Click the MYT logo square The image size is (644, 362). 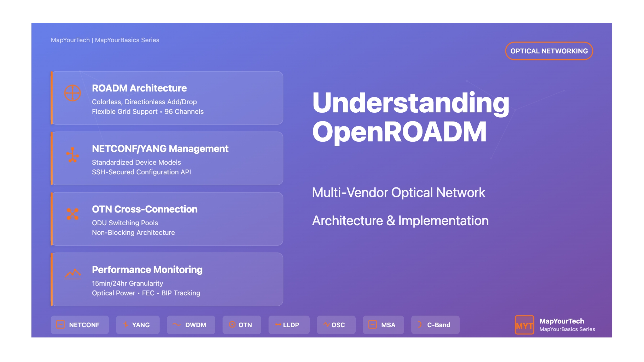pyautogui.click(x=524, y=325)
